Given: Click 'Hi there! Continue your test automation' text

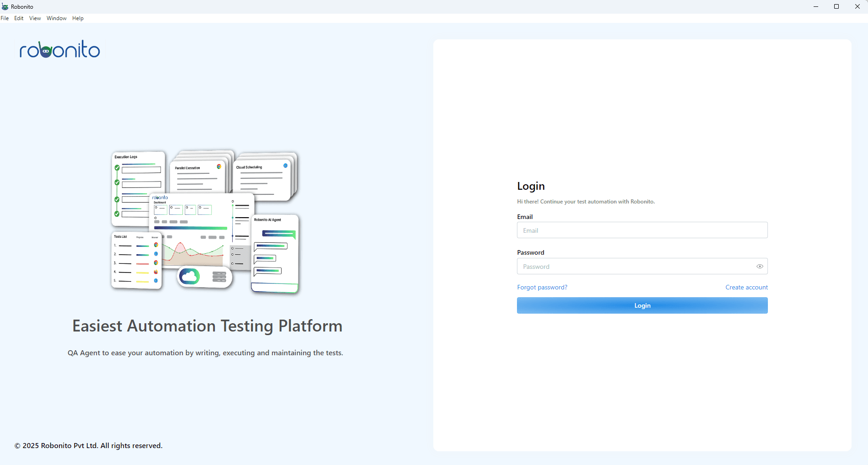Looking at the screenshot, I should (x=586, y=202).
